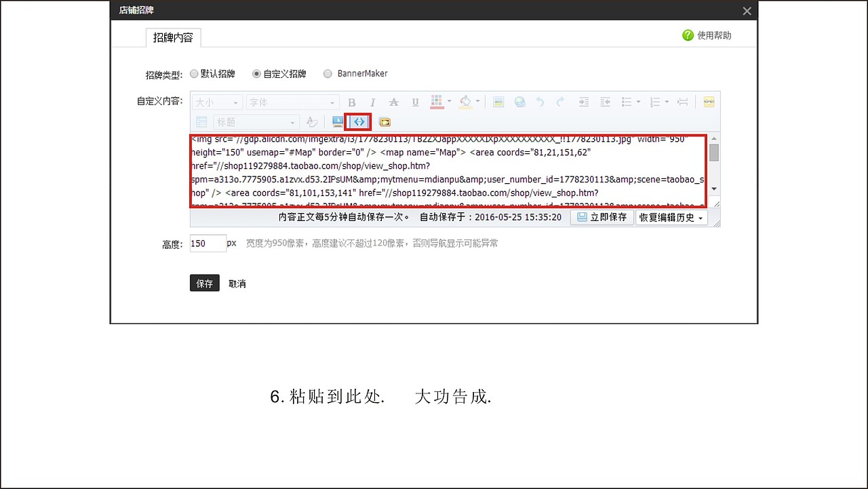Click inside the HTML source code text area
The image size is (868, 489).
coord(448,171)
